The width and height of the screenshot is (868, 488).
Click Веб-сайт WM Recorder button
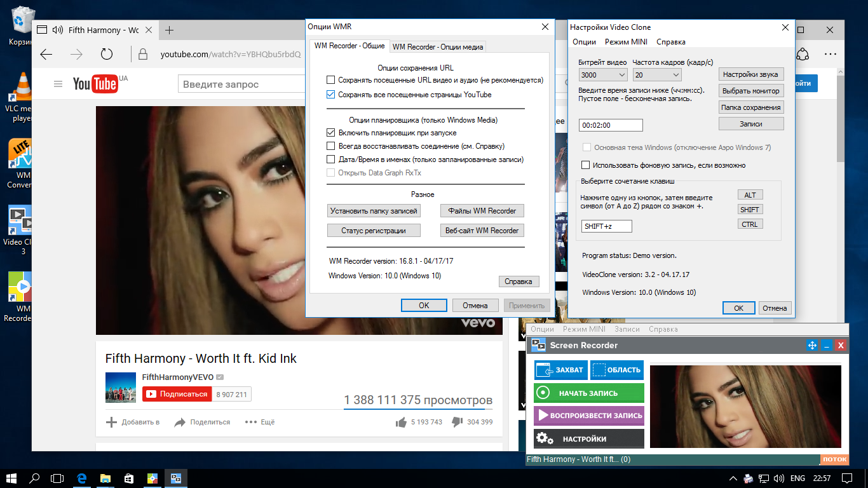[482, 231]
